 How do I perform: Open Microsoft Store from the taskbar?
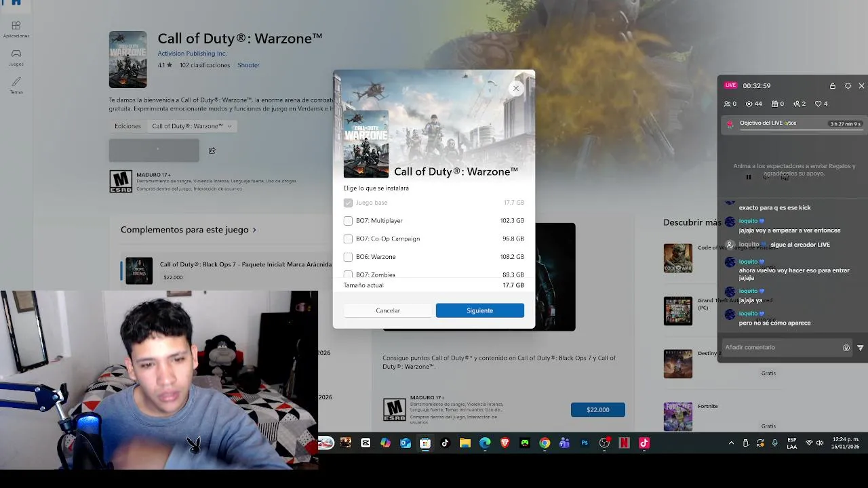click(425, 443)
